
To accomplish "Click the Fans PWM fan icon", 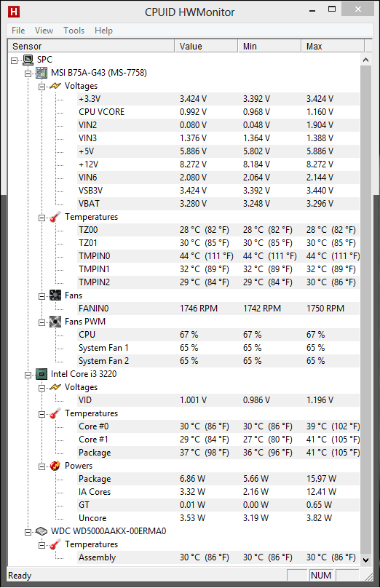I will coord(55,322).
